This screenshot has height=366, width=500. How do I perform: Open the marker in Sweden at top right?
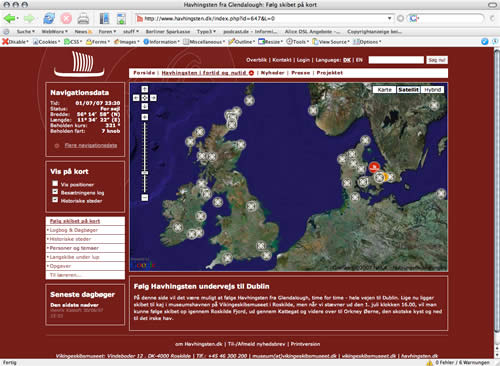click(434, 106)
